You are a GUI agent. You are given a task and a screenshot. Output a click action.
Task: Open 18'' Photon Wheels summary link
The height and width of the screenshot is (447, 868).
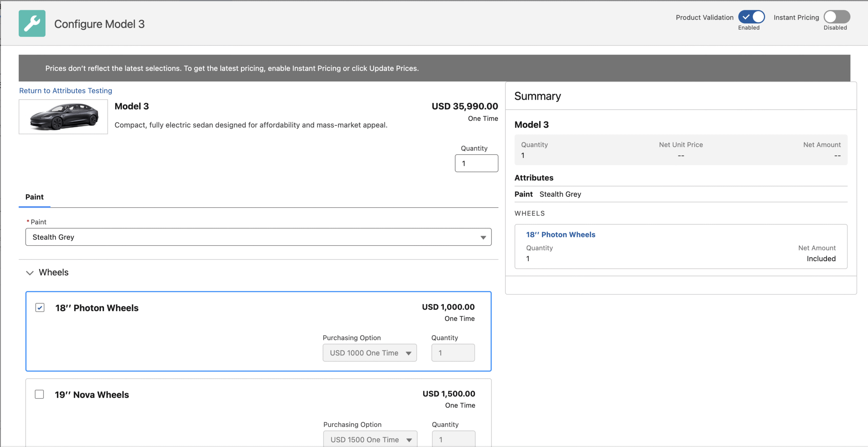[560, 235]
